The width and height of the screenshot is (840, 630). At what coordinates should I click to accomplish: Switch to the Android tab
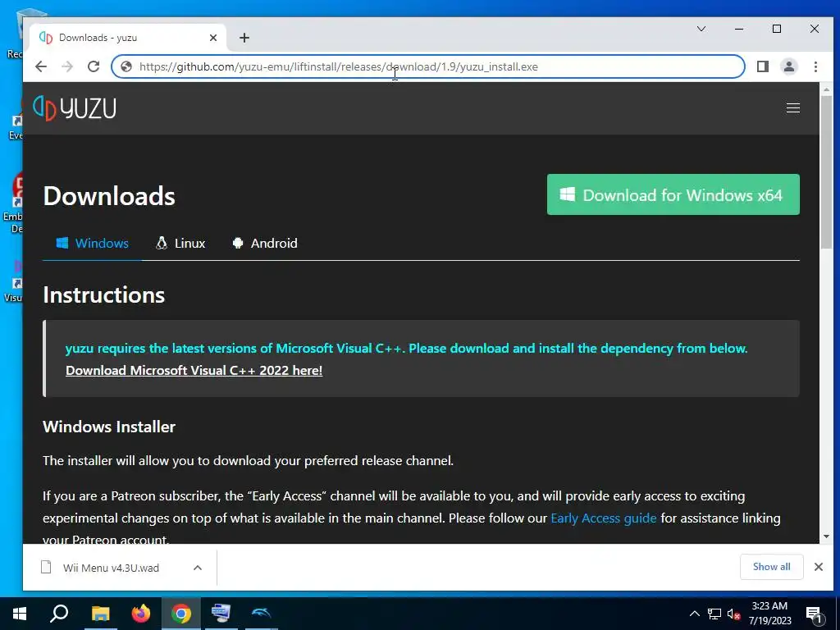tap(265, 243)
